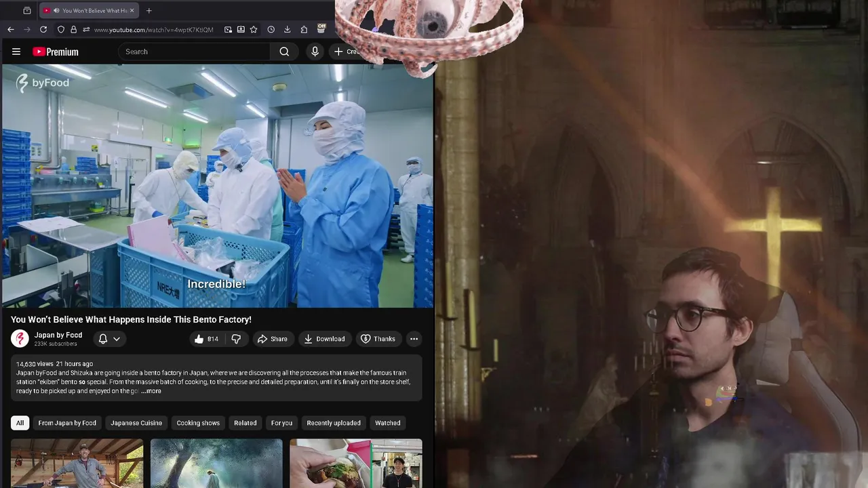Open the YouTube hamburger guide menu
This screenshot has height=488, width=868.
[x=16, y=52]
